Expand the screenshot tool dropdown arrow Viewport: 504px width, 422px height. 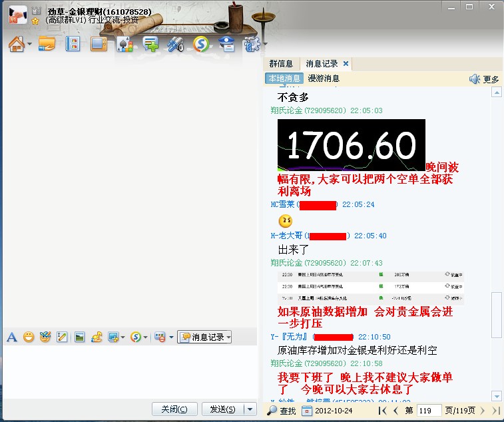click(x=123, y=337)
